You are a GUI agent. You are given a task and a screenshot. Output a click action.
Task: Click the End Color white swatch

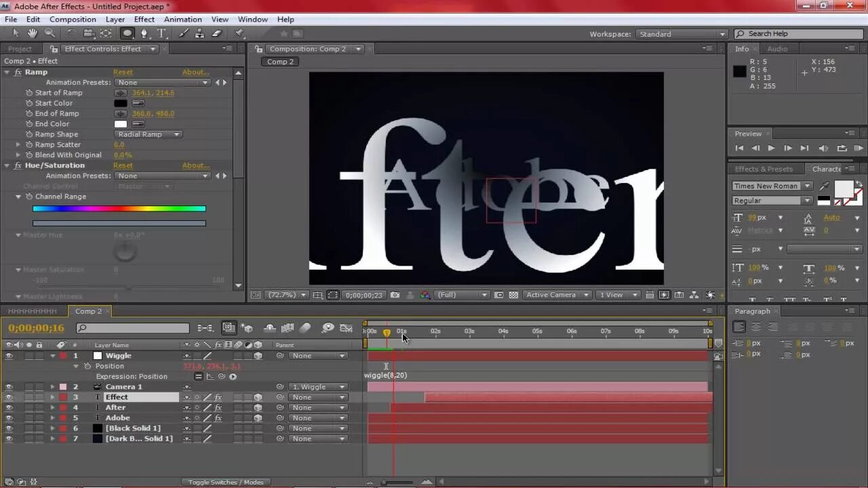[121, 124]
